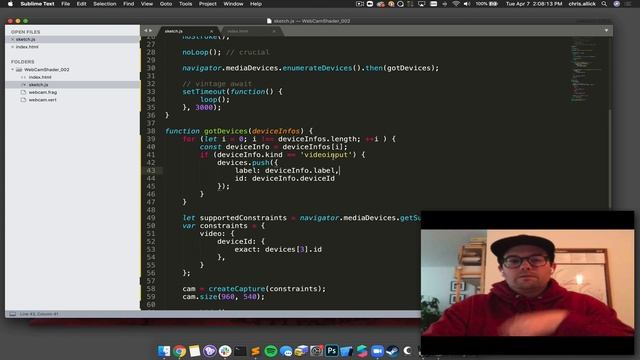
Task: Click the code minimap
Action: click(x=586, y=69)
